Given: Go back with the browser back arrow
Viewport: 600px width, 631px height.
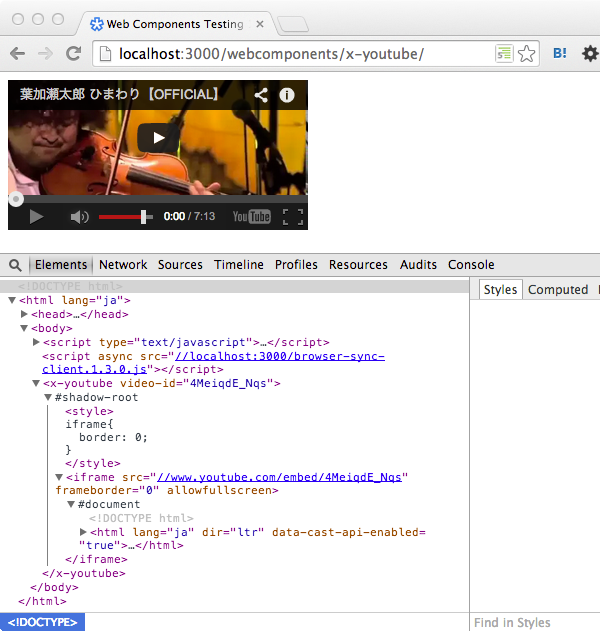Looking at the screenshot, I should [17, 53].
